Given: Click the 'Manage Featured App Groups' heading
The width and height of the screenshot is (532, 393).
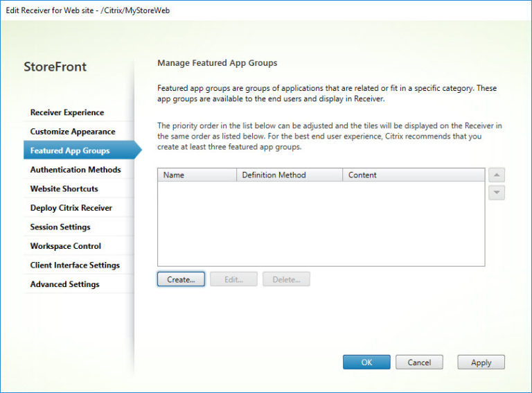Looking at the screenshot, I should (217, 63).
